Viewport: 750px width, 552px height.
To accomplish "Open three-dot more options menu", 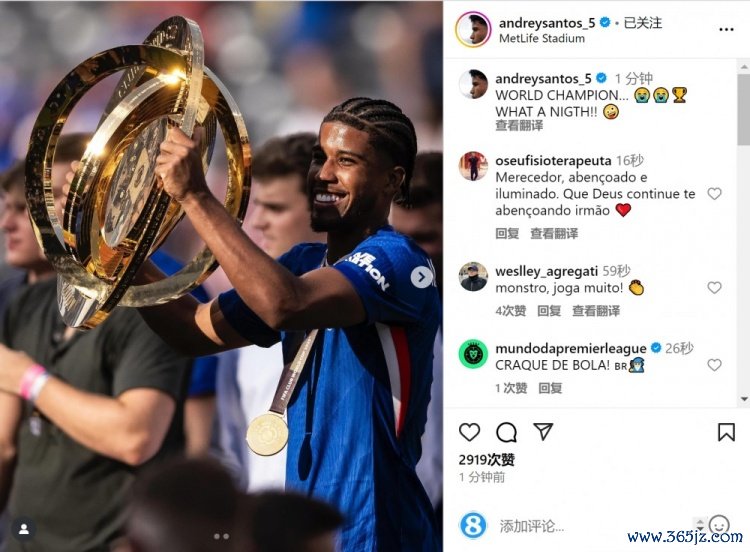I will tap(726, 30).
